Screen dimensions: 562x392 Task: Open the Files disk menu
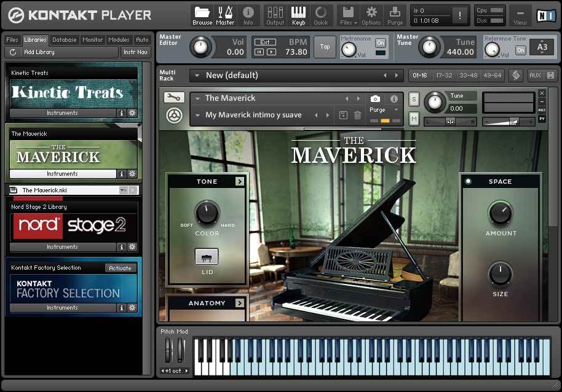click(349, 16)
